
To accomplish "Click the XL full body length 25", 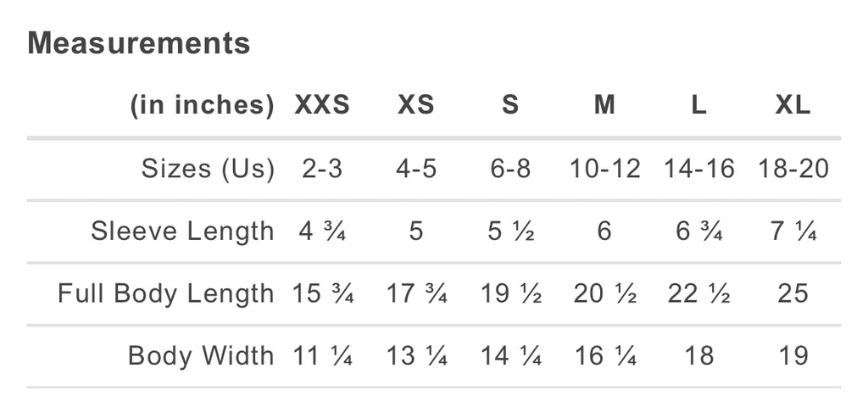I will (793, 293).
